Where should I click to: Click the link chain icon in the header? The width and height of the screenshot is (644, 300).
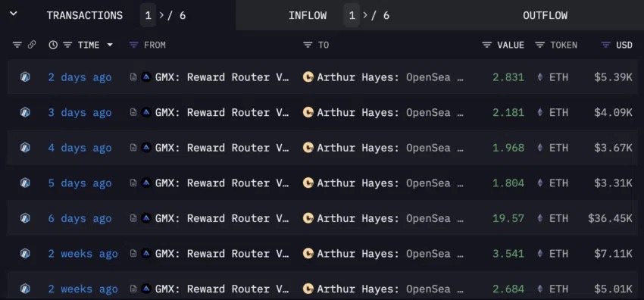pos(32,45)
